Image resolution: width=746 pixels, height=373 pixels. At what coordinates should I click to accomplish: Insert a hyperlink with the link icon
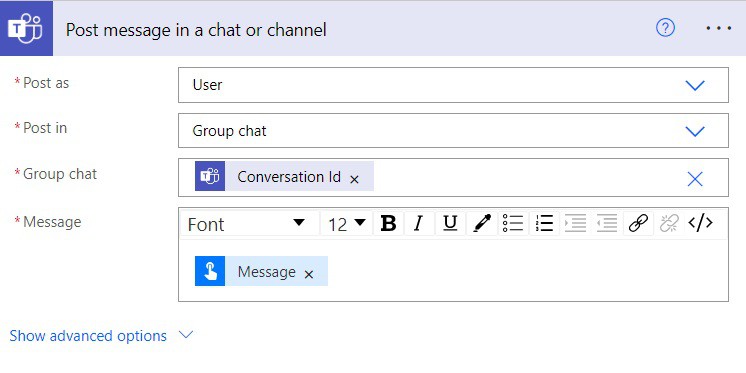click(x=638, y=223)
